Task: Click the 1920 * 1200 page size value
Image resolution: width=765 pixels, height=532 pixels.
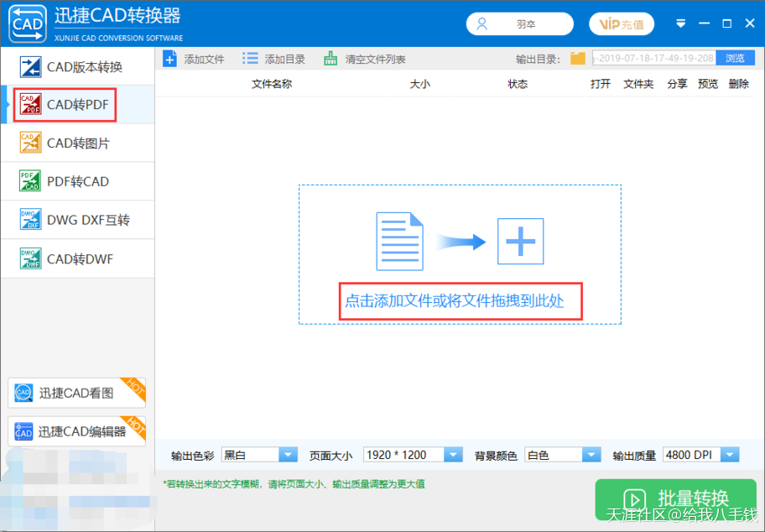Action: coord(396,455)
